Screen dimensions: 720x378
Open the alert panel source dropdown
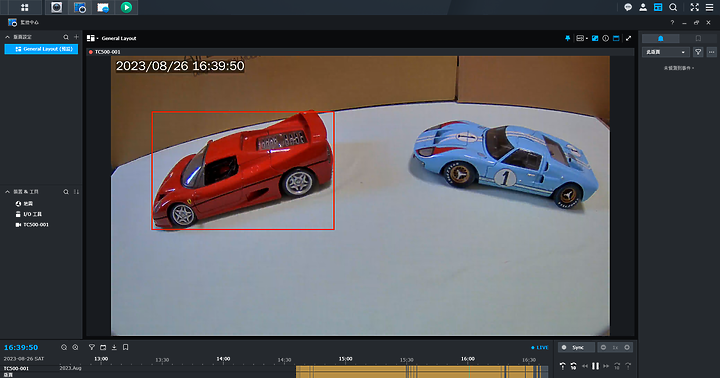click(665, 52)
